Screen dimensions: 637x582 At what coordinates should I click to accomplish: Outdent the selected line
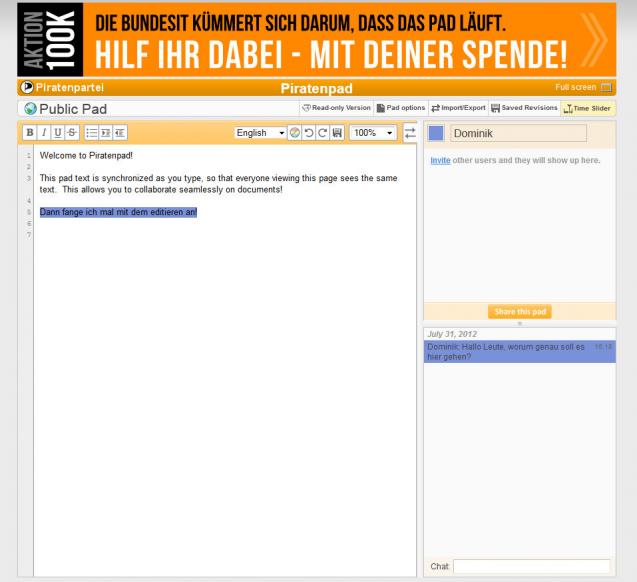[x=119, y=133]
